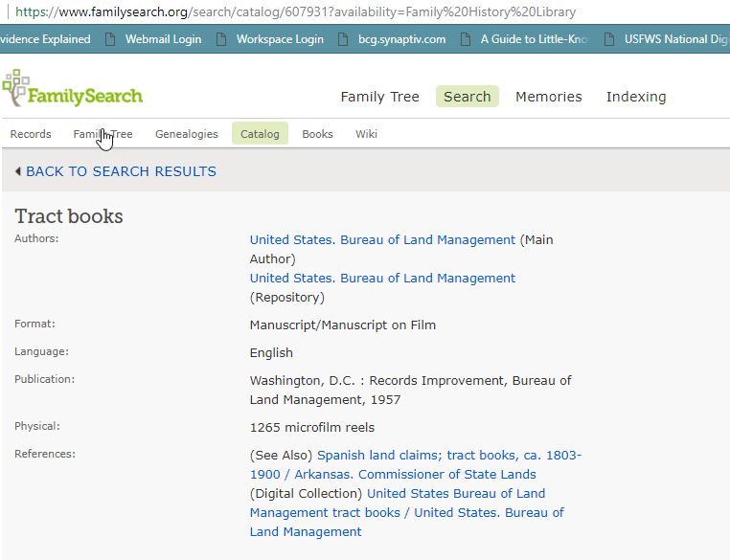The image size is (730, 560).
Task: Select the Catalog sub-tab
Action: [260, 133]
